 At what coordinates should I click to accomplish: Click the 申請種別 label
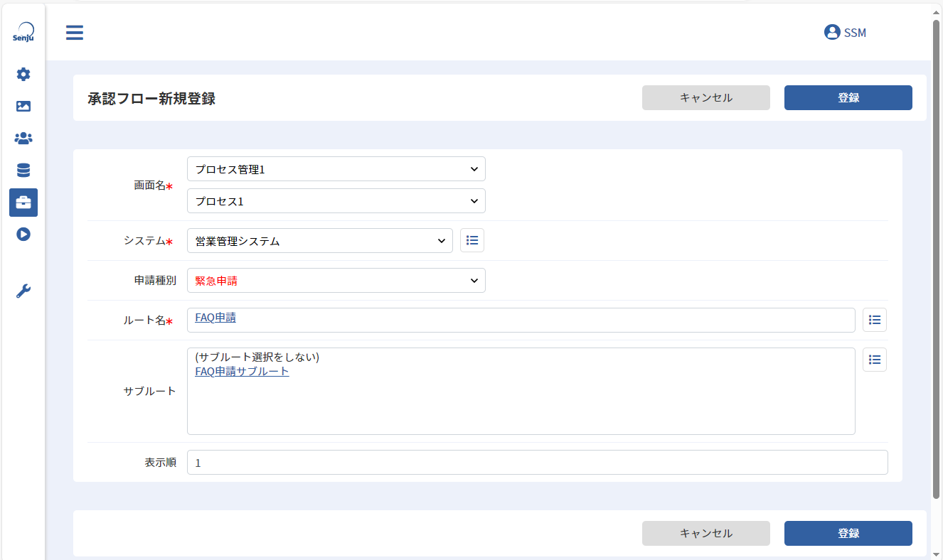click(x=155, y=280)
